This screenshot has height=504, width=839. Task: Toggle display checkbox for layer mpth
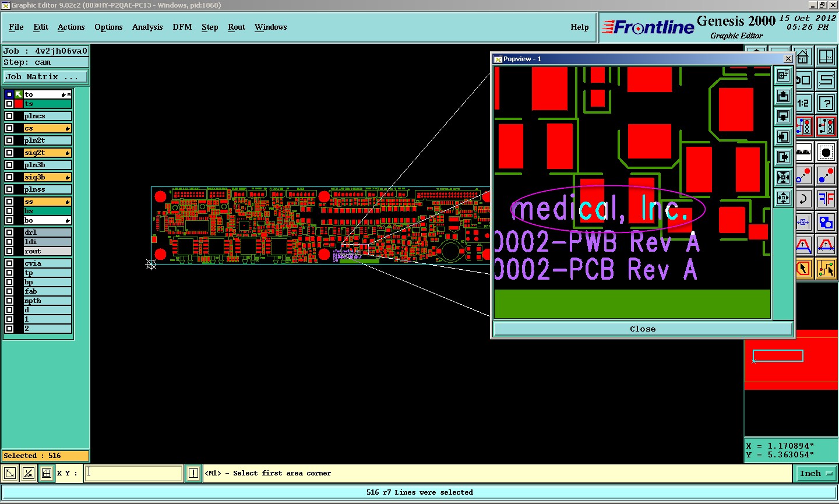click(9, 301)
